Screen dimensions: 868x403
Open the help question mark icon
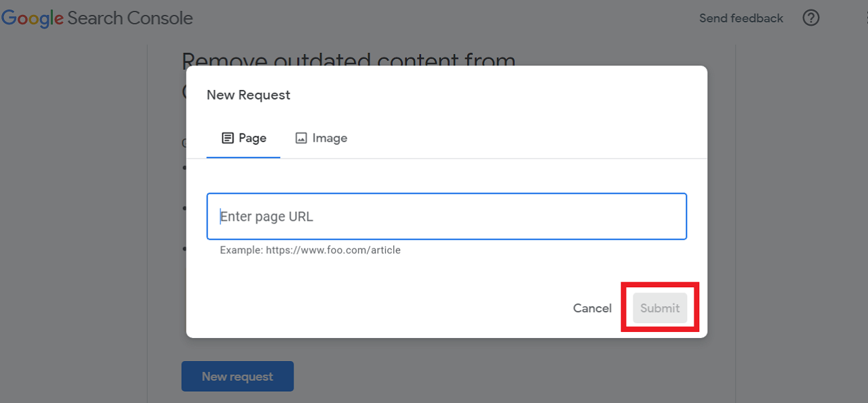coord(811,18)
